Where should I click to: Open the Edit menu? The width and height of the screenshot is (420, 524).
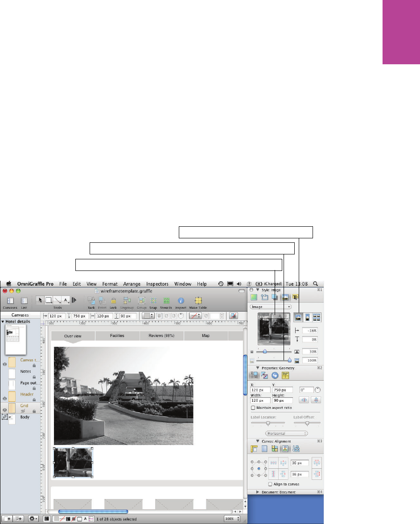[77, 284]
